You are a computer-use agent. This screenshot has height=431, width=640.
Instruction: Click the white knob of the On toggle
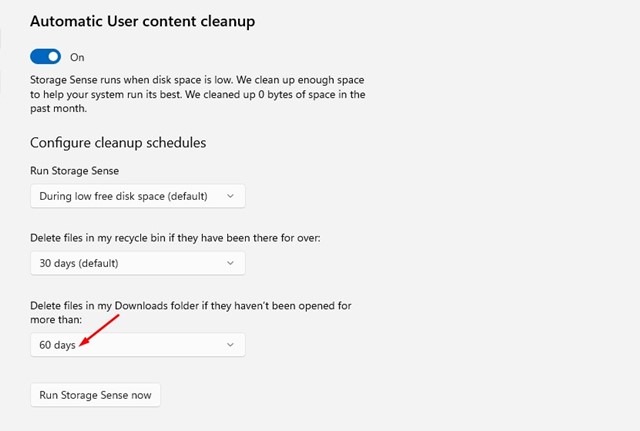tap(53, 57)
